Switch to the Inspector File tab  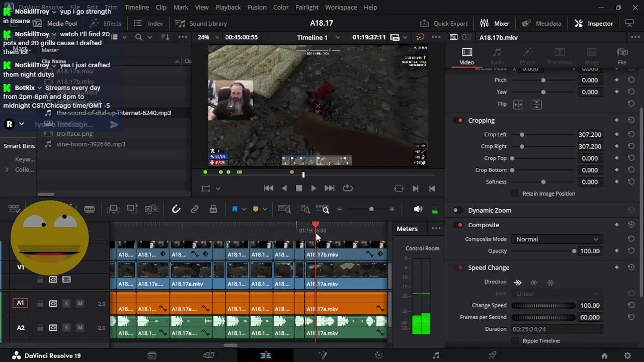click(x=622, y=56)
